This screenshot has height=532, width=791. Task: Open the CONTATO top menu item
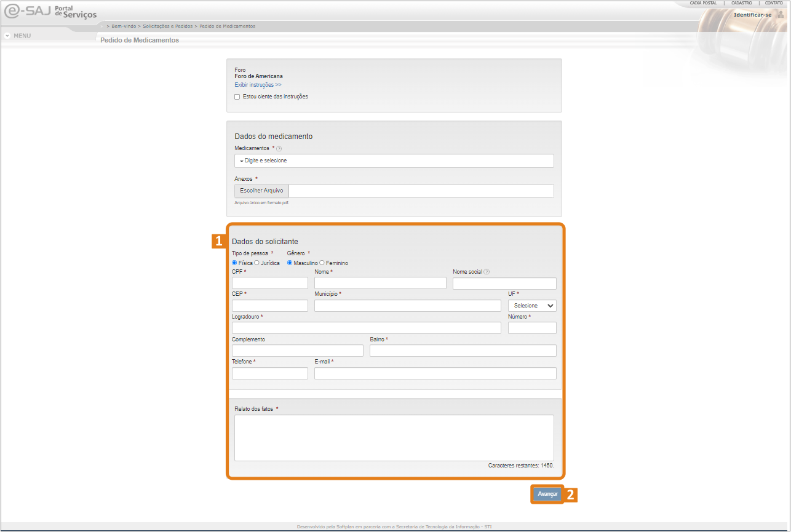point(773,3)
